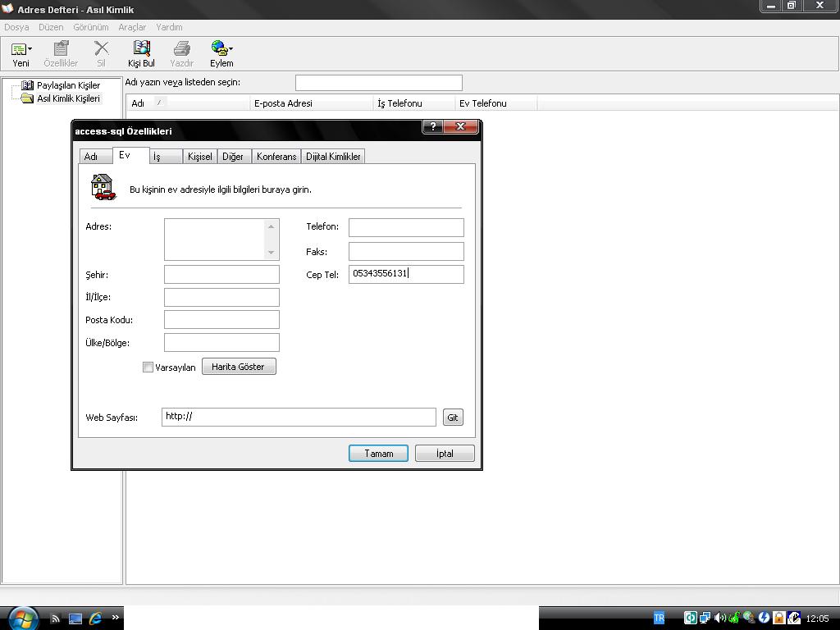Click the Yeni (New) toolbar icon
This screenshot has height=630, width=840.
click(x=21, y=54)
